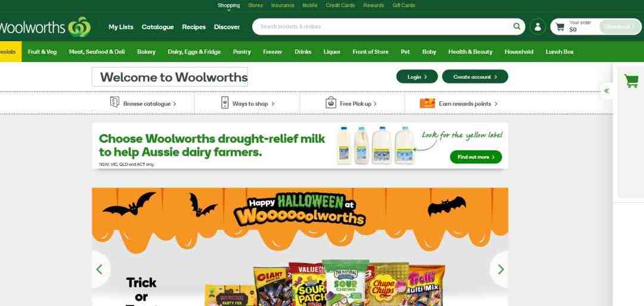Go to next carousel slide arrow

(500, 270)
